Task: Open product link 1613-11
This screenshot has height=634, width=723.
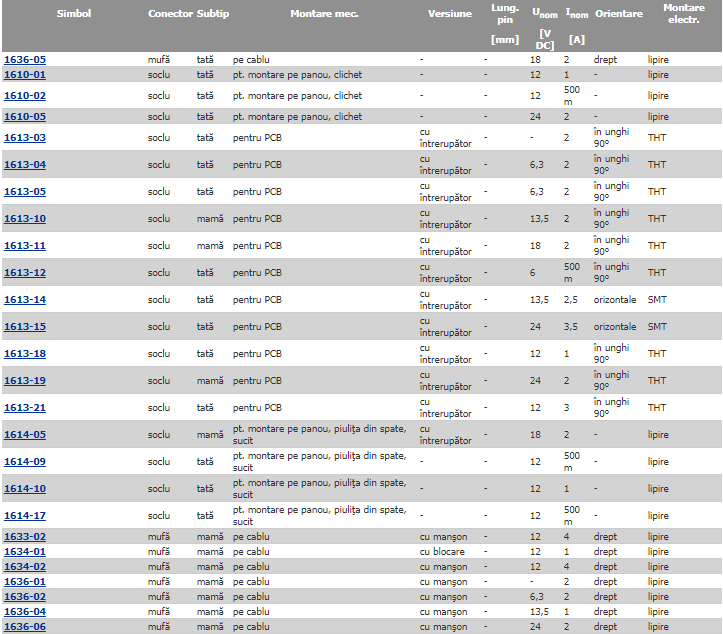Action: (25, 246)
